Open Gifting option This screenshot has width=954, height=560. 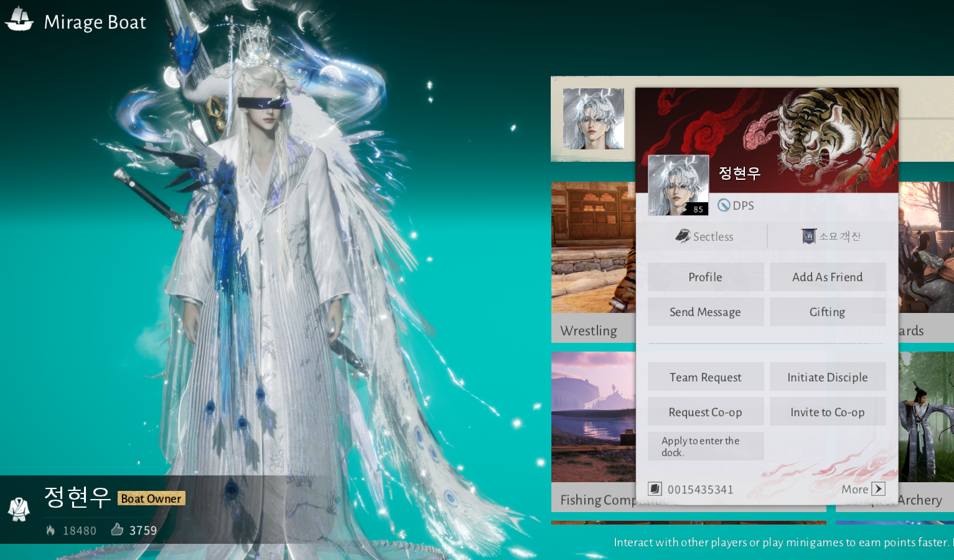[828, 312]
